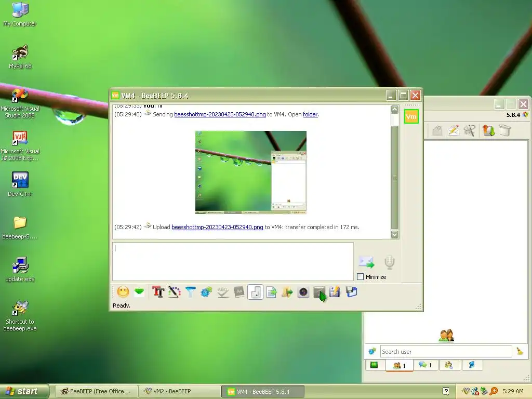The image size is (532, 399).
Task: Select the Dev-C++ desktop shortcut
Action: [x=20, y=184]
